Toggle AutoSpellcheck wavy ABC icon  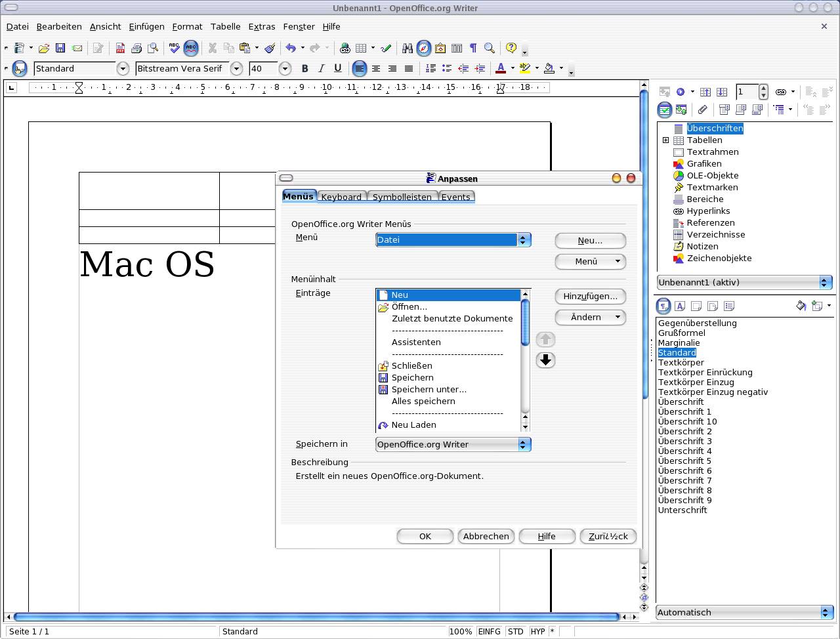point(190,48)
